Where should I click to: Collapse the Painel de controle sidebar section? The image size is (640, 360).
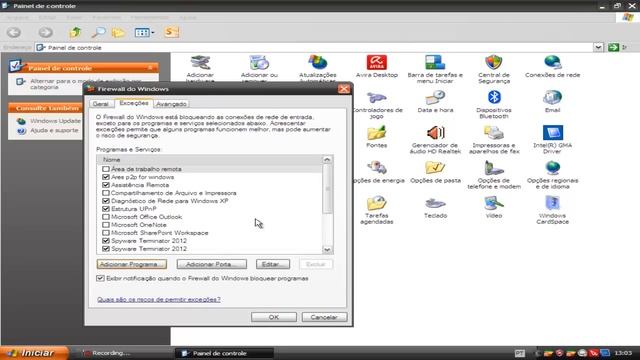click(x=150, y=68)
